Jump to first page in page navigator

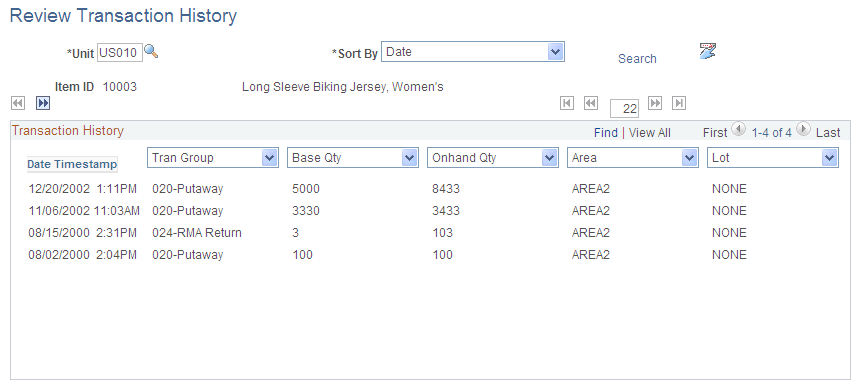(567, 103)
